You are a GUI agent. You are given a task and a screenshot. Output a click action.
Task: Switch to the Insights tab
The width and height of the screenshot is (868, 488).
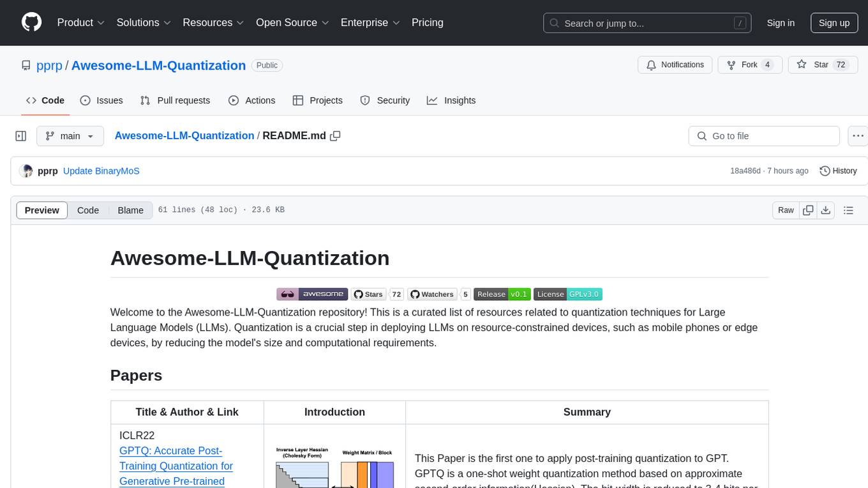click(451, 100)
